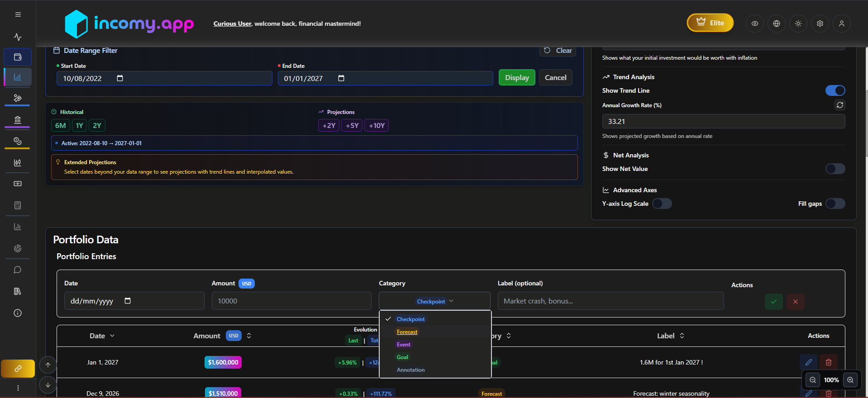Open the library books sidebar icon
868x398 pixels.
point(18,291)
